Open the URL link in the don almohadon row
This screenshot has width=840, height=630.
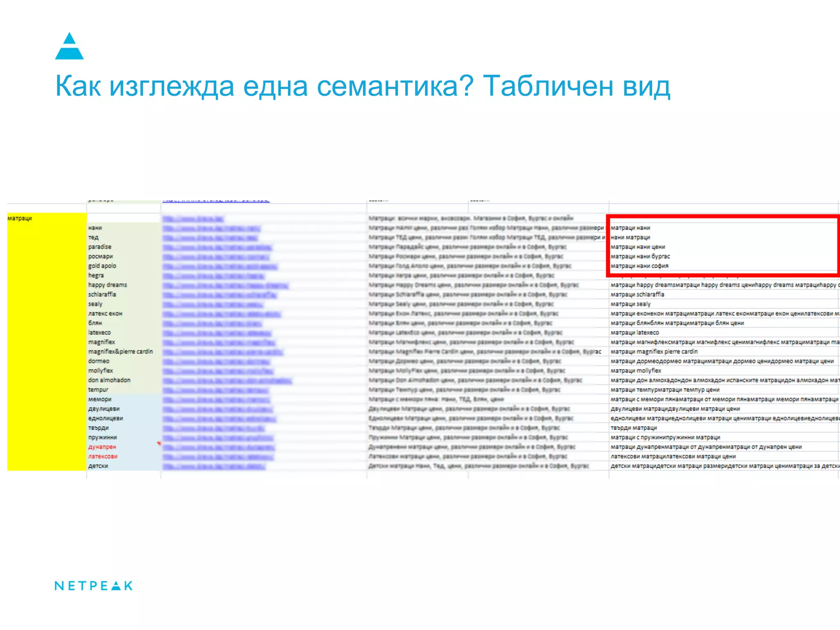(x=227, y=380)
